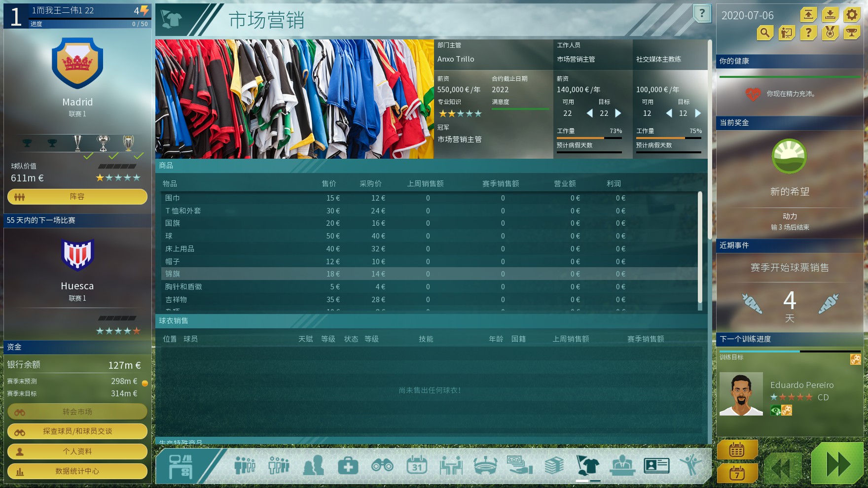Click the Madrid club crest
The image size is (868, 488).
(x=77, y=63)
